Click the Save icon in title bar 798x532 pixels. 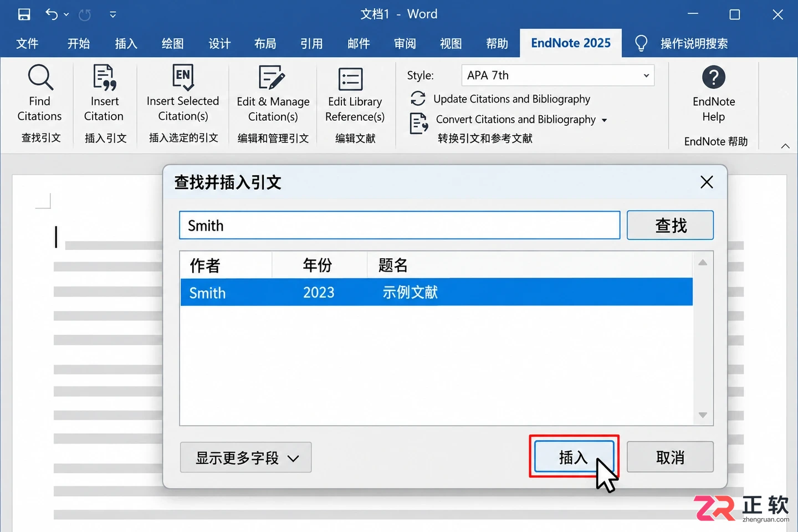pyautogui.click(x=24, y=14)
